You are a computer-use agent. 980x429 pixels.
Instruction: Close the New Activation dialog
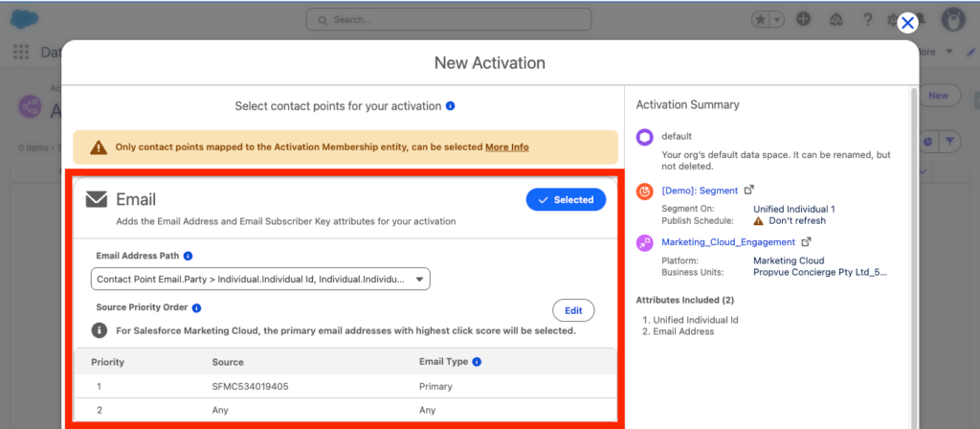[907, 23]
